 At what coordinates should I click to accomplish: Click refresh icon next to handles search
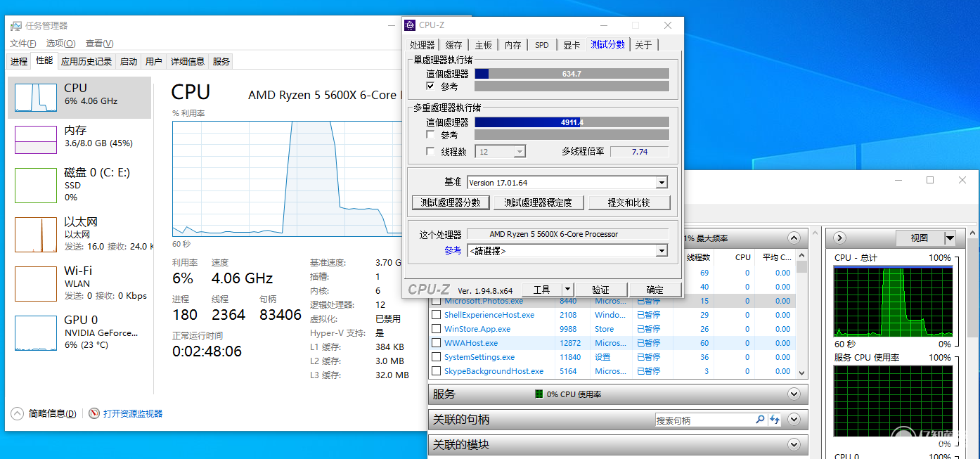click(775, 420)
